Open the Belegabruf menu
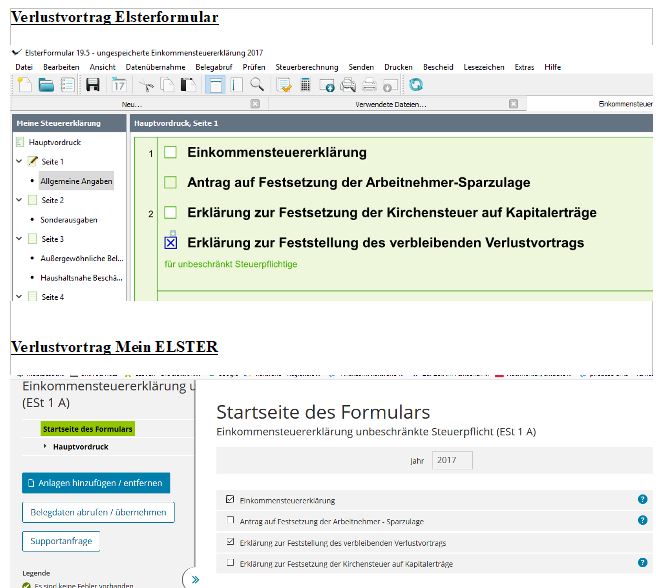 coord(214,67)
